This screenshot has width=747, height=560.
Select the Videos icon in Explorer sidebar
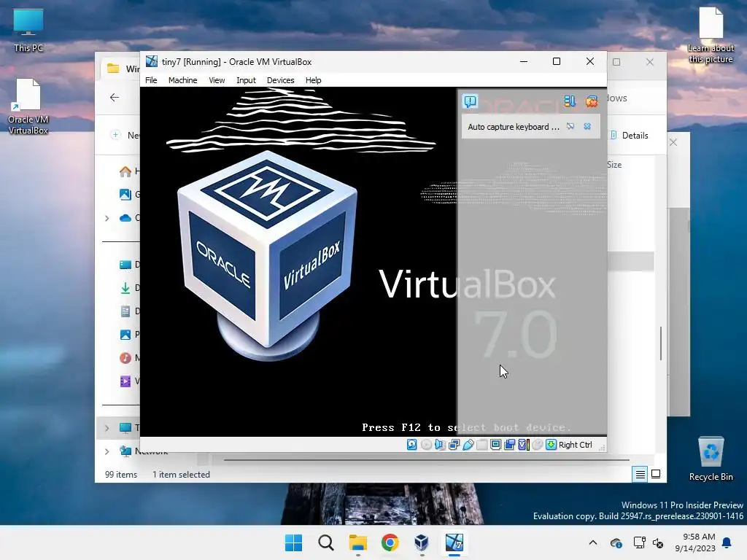coord(125,381)
